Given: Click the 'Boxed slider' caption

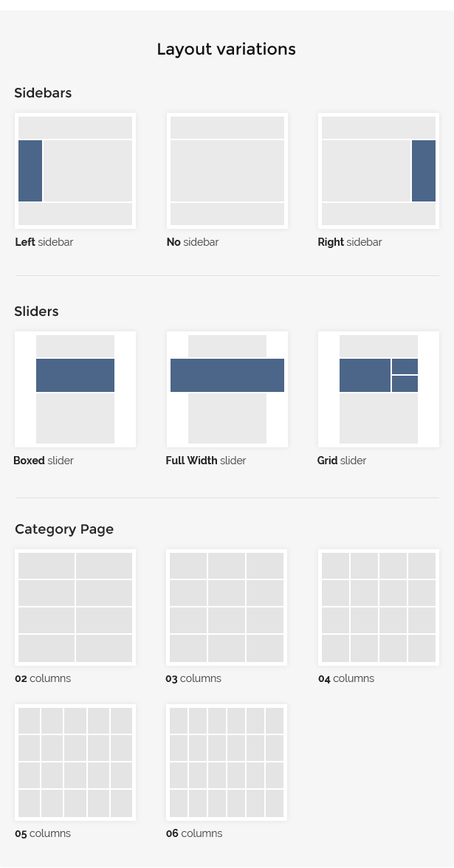Looking at the screenshot, I should click(x=44, y=461).
